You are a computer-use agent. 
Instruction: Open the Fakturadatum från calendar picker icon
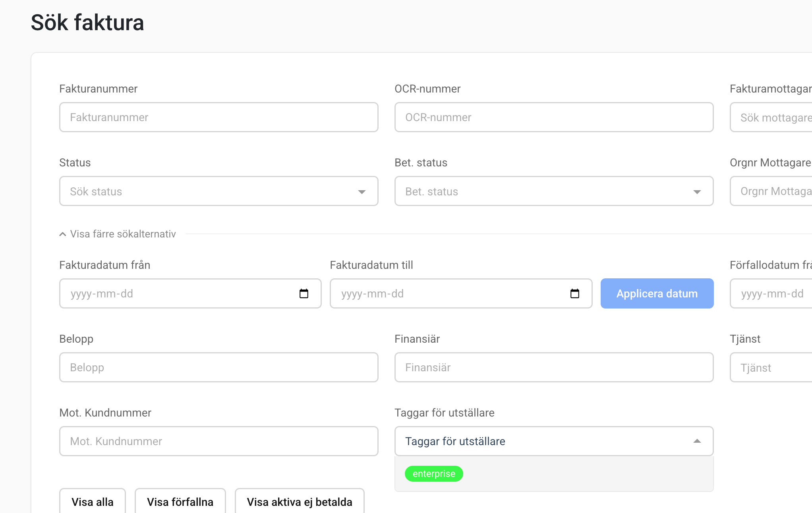click(304, 293)
